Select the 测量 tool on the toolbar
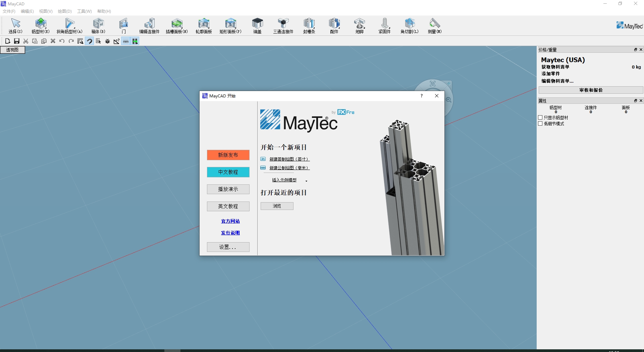 pyautogui.click(x=434, y=26)
